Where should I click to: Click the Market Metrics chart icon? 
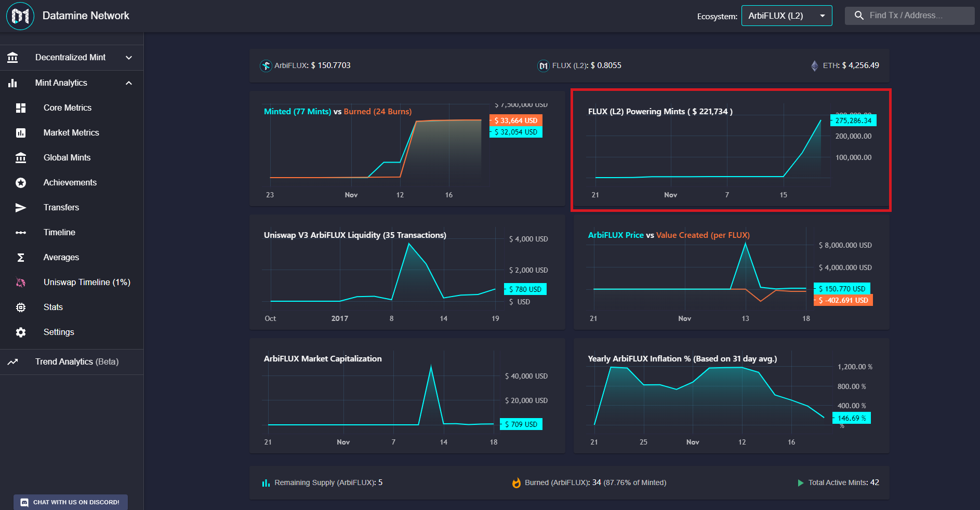(21, 133)
